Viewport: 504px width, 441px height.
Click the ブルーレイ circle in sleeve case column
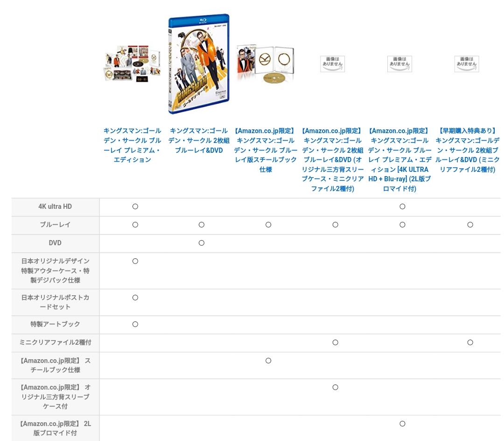(335, 225)
